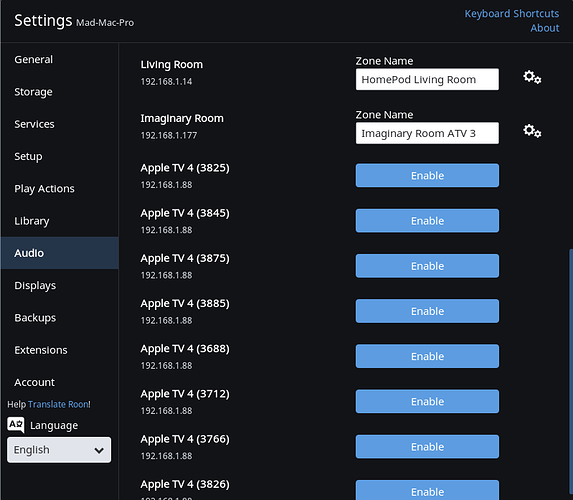Viewport: 573px width, 500px height.
Task: Go to Backups settings
Action: click(x=60, y=318)
